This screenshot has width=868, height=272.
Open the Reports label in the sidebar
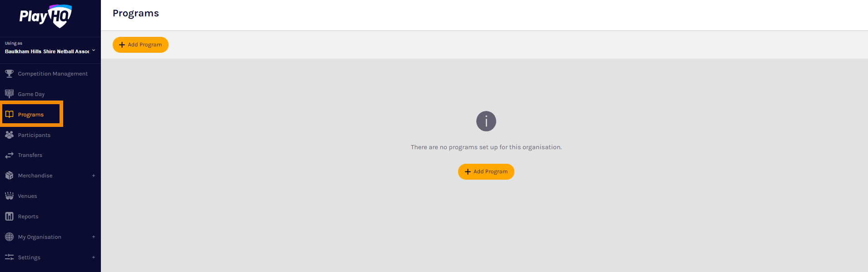pos(28,217)
